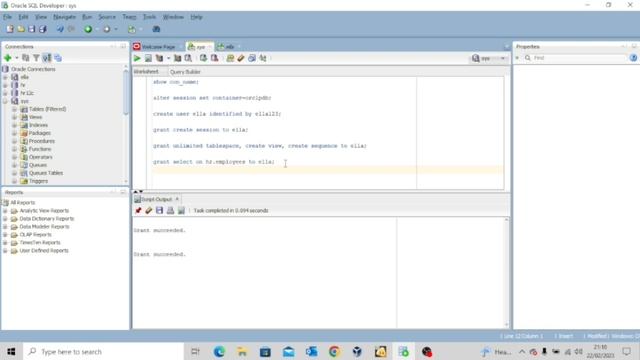Click the Save icon in main toolbar
Screen dimensions: 640x360
(31, 29)
